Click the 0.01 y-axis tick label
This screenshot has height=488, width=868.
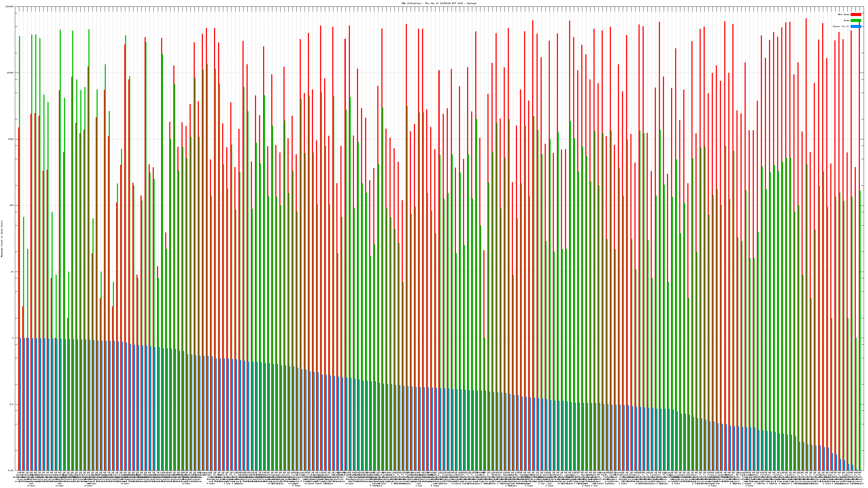coord(11,470)
